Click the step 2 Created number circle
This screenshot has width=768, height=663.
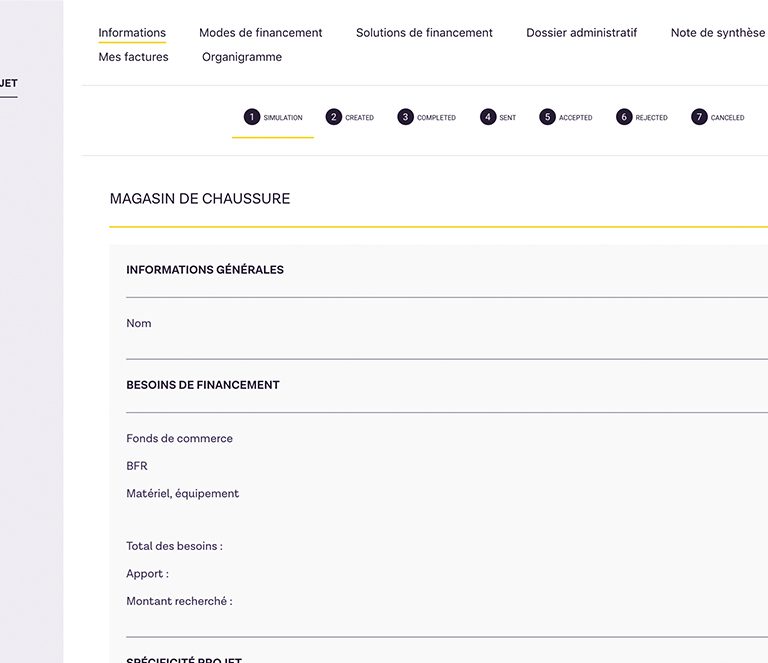tap(334, 117)
